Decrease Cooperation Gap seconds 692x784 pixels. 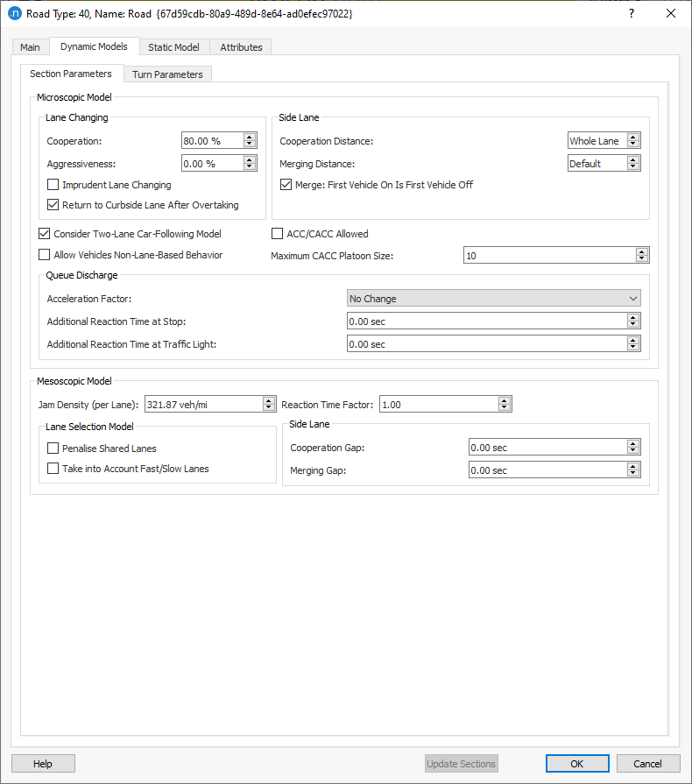(x=633, y=450)
